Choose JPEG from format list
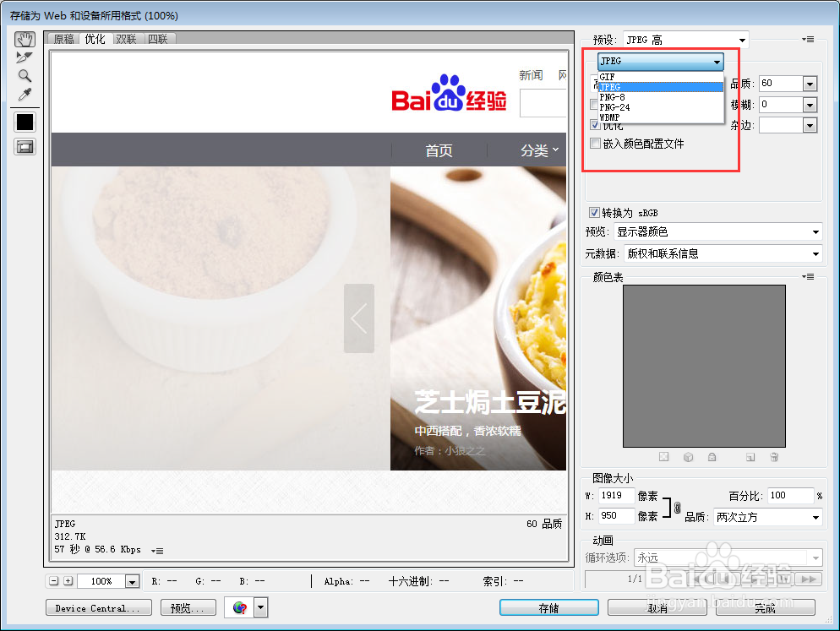Image resolution: width=840 pixels, height=631 pixels. click(x=661, y=87)
